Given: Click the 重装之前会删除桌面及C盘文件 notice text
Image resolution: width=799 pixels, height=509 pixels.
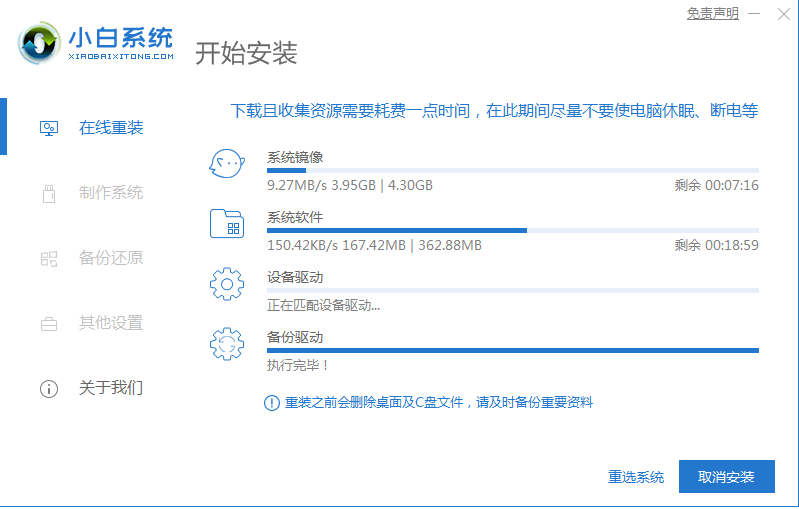Looking at the screenshot, I should pos(439,402).
